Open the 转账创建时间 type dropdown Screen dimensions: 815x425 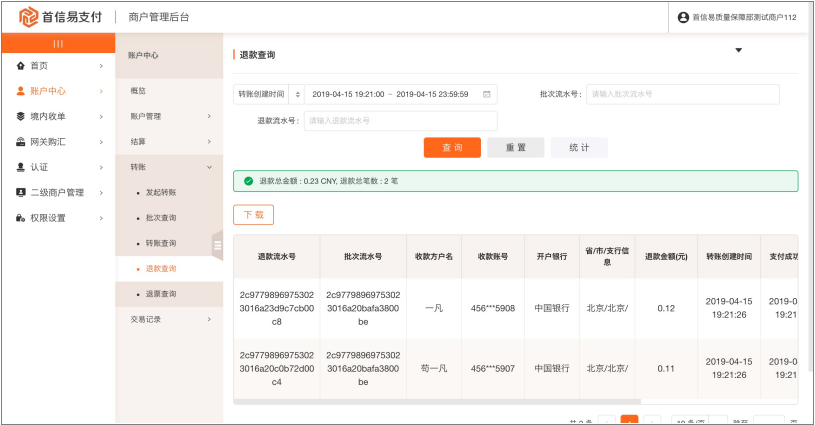[x=268, y=94]
